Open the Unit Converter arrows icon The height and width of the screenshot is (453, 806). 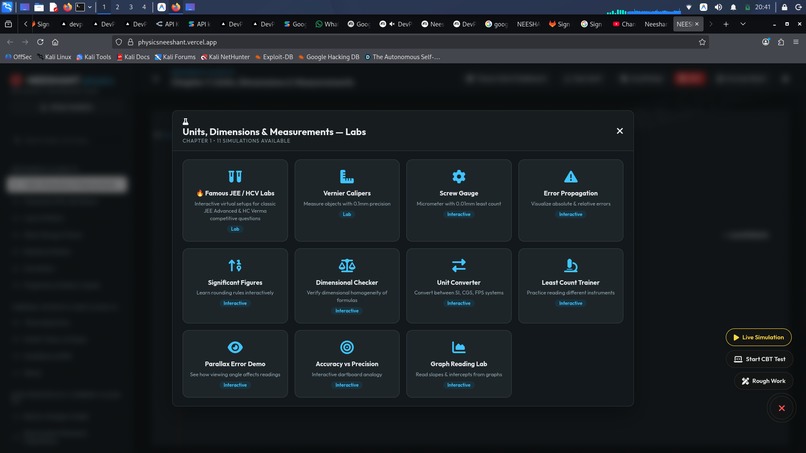[x=459, y=265]
